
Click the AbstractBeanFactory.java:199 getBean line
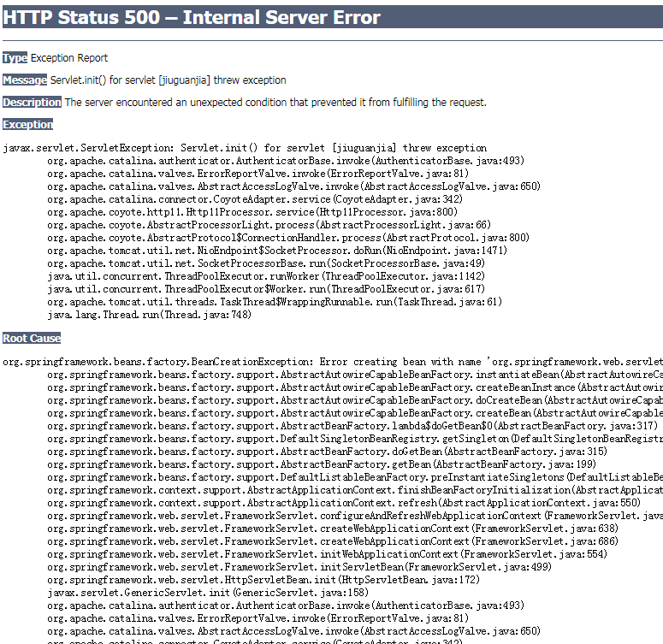pyautogui.click(x=322, y=464)
